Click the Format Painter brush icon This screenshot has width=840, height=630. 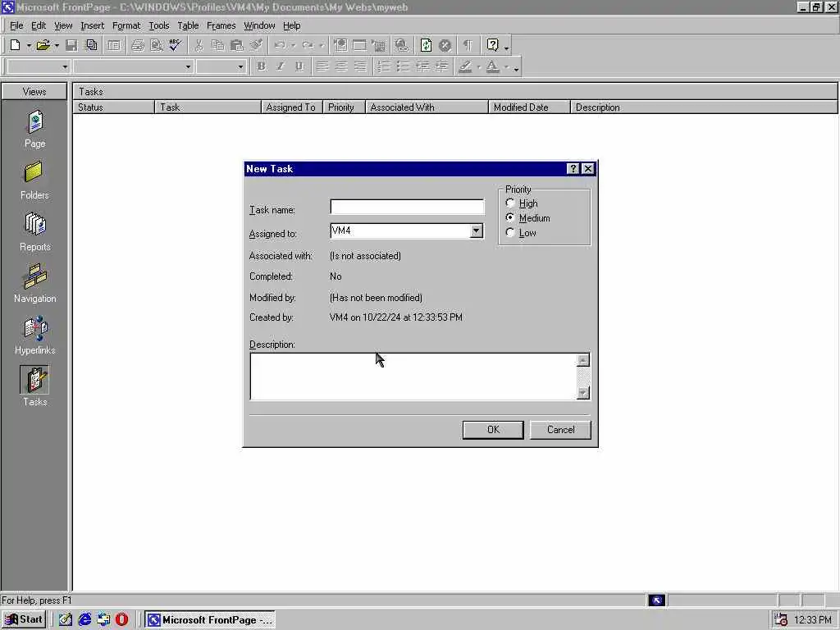(x=256, y=46)
